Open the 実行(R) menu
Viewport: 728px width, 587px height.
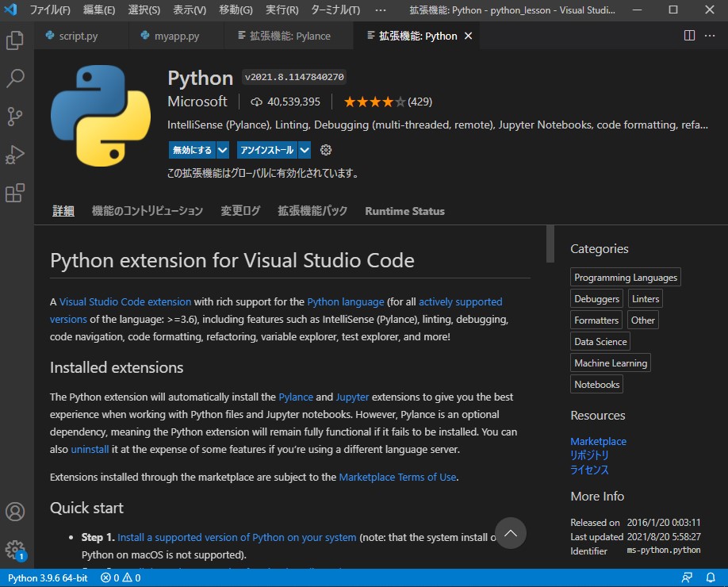(282, 10)
